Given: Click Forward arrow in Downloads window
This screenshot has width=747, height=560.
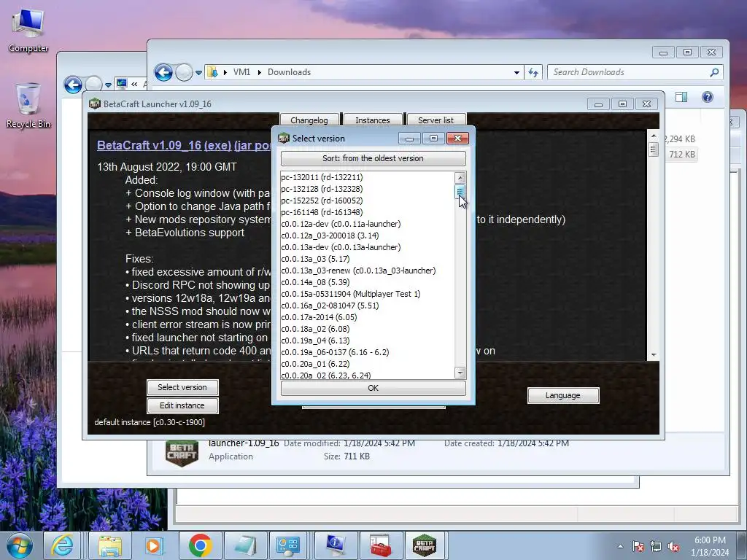Looking at the screenshot, I should [184, 72].
